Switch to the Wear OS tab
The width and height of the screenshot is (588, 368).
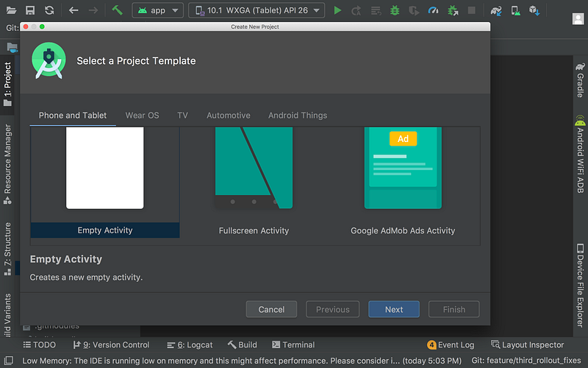click(142, 116)
